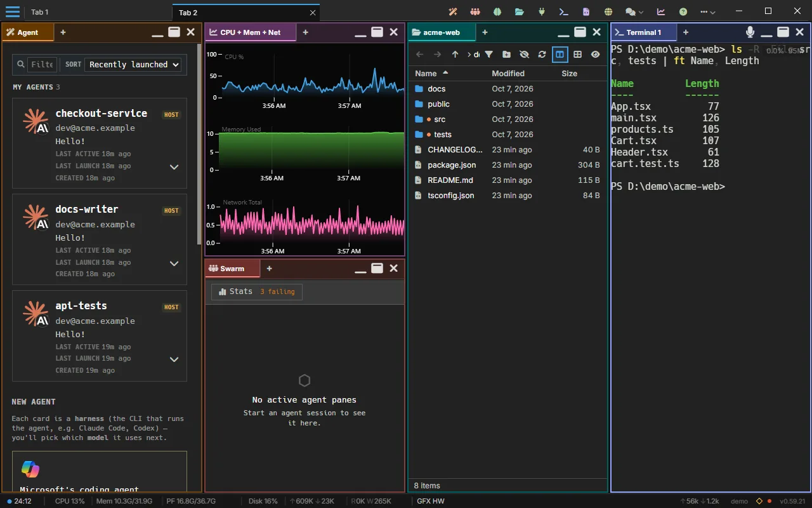Viewport: 812px width, 508px height.
Task: Toggle the preview eye icon in acme-web toolbar
Action: (x=595, y=55)
